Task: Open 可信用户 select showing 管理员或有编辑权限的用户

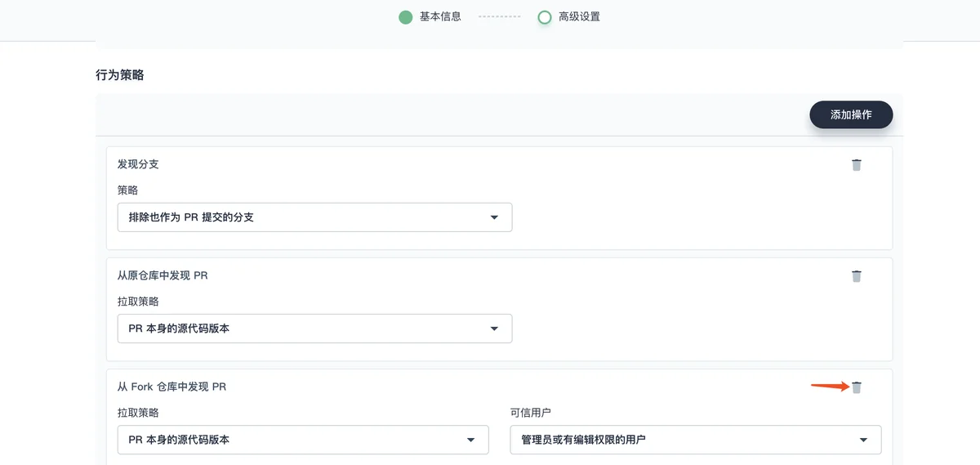Action: (x=696, y=440)
